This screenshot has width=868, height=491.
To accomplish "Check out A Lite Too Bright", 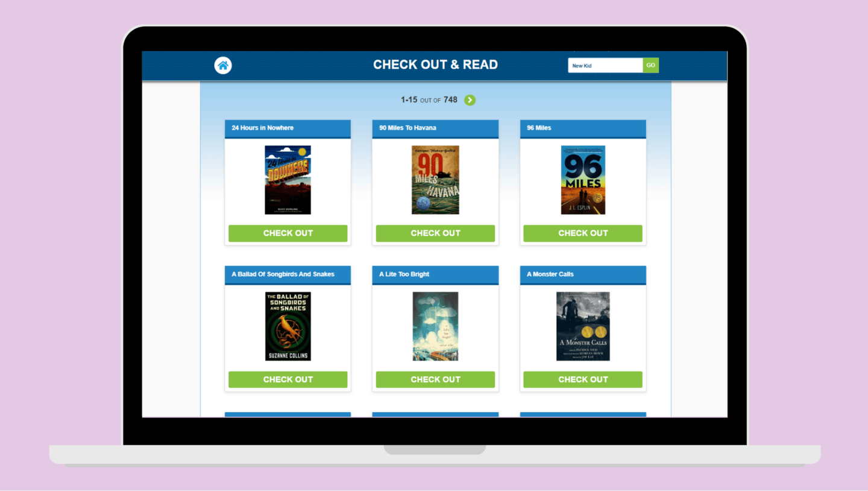I will tap(435, 380).
